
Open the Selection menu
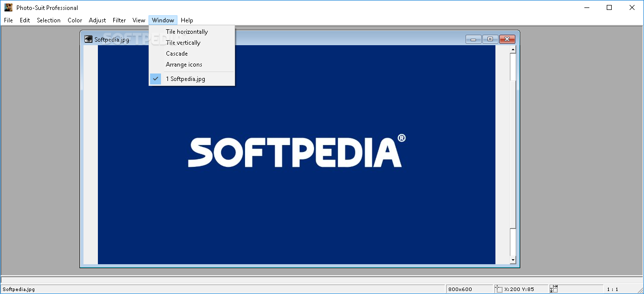(x=49, y=20)
